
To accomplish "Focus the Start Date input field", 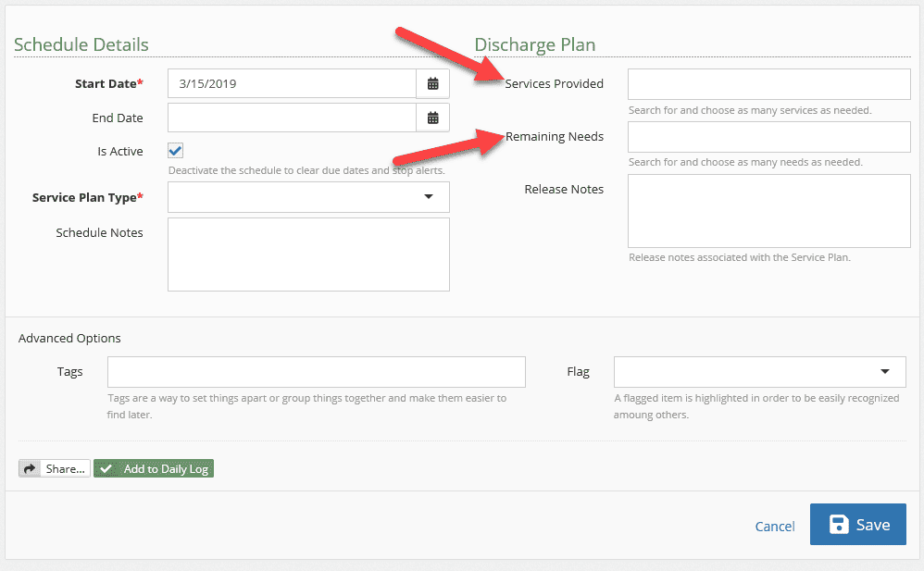I will click(292, 83).
